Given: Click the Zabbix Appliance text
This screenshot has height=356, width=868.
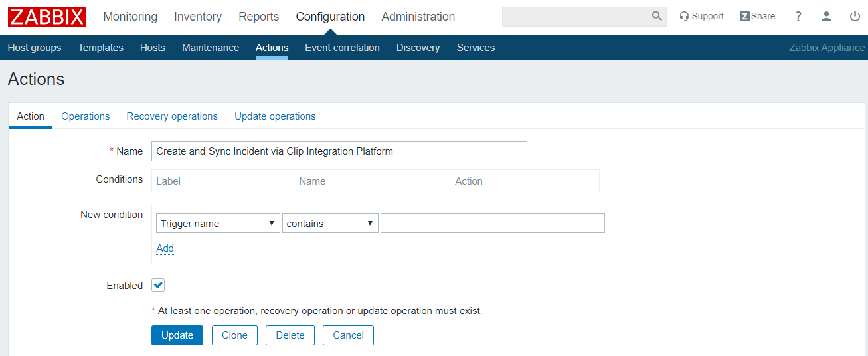Looking at the screenshot, I should tap(827, 48).
